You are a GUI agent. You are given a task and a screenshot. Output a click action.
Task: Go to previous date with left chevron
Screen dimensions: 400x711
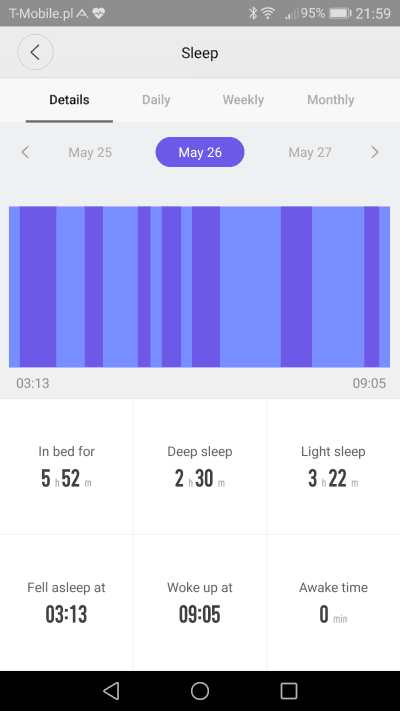point(25,152)
